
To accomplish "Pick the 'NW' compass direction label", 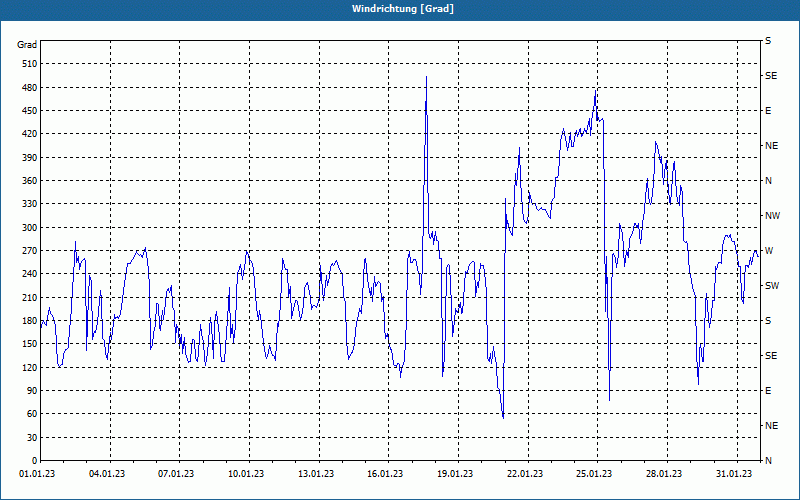I will point(772,216).
